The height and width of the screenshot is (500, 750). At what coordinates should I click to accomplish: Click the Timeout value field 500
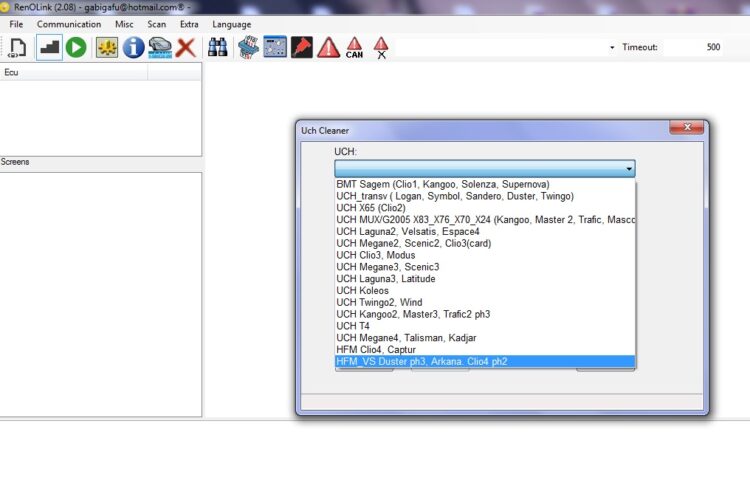pos(694,47)
